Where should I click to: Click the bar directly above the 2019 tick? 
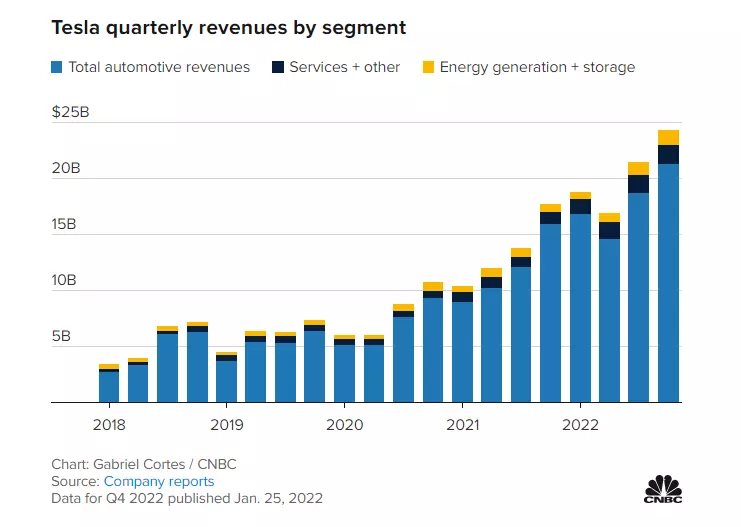point(227,377)
